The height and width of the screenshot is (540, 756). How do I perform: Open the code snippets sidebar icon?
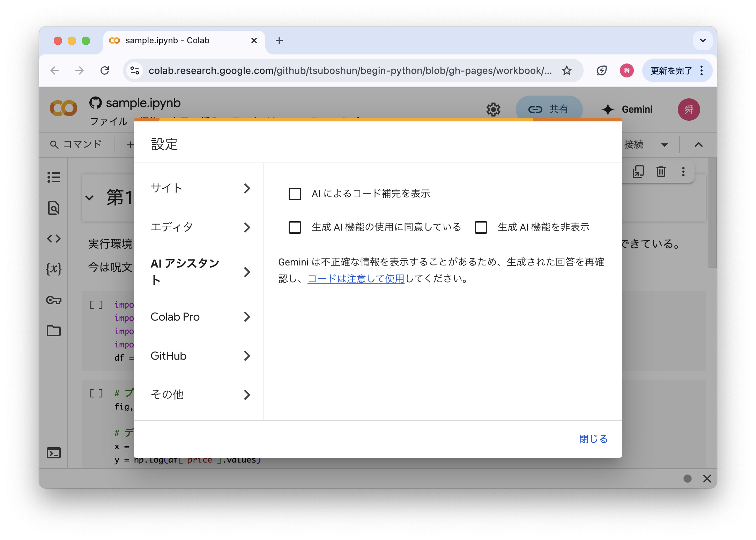54,239
